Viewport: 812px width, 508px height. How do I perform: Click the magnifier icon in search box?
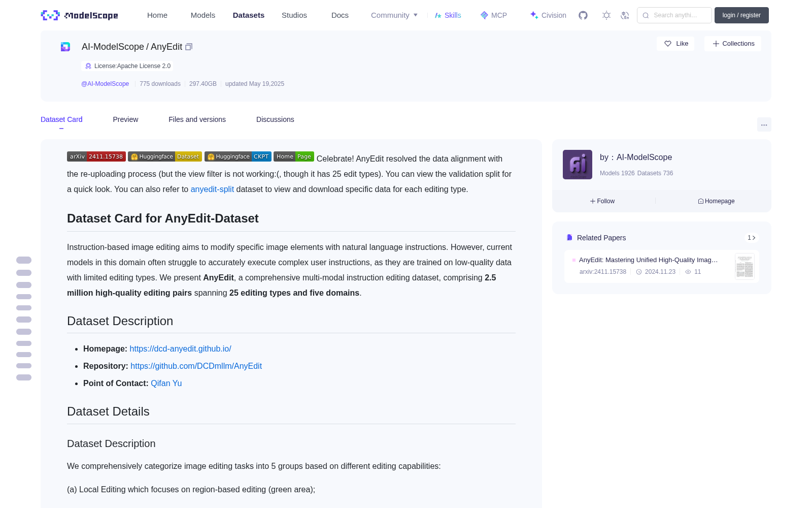pos(646,15)
